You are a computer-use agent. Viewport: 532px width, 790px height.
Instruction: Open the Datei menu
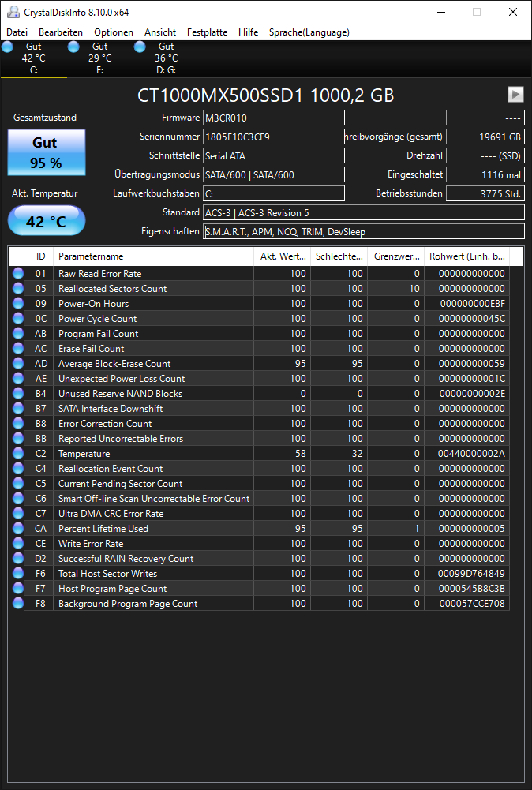coord(17,32)
